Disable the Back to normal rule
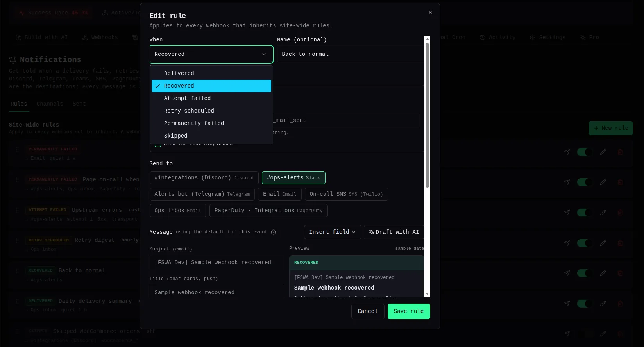644x347 pixels. [x=585, y=273]
